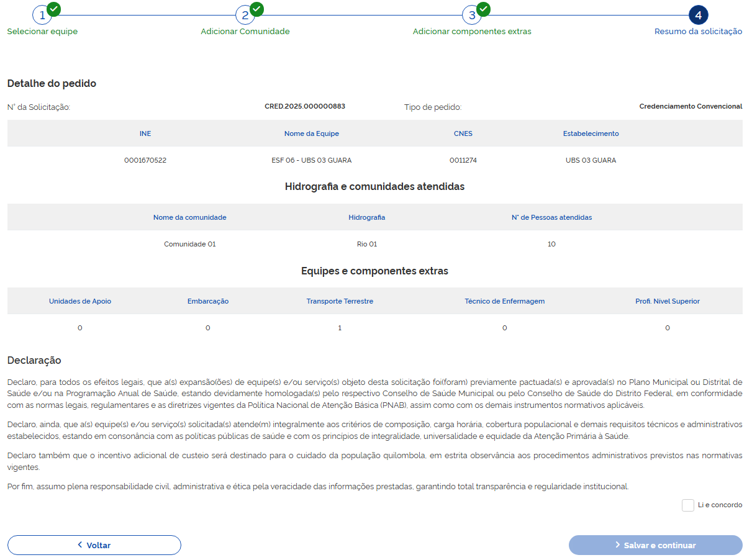Screen dimensions: 752x560
Task: Click the green checkmark above step 2
Action: point(255,9)
